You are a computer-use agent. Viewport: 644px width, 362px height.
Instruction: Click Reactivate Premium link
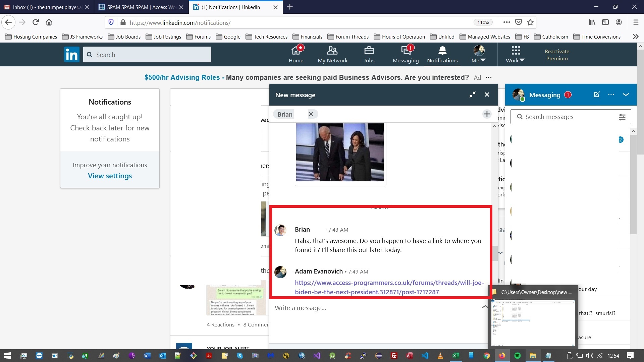(557, 55)
